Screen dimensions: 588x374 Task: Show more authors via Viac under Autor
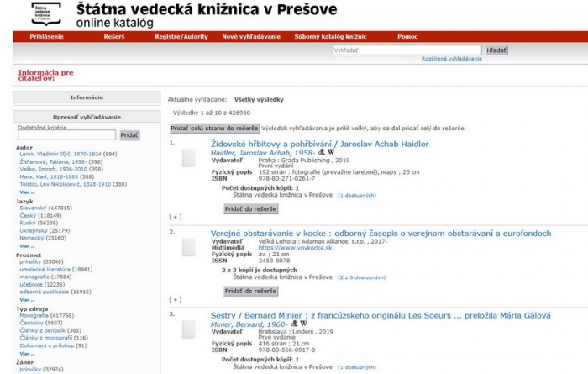[x=27, y=192]
